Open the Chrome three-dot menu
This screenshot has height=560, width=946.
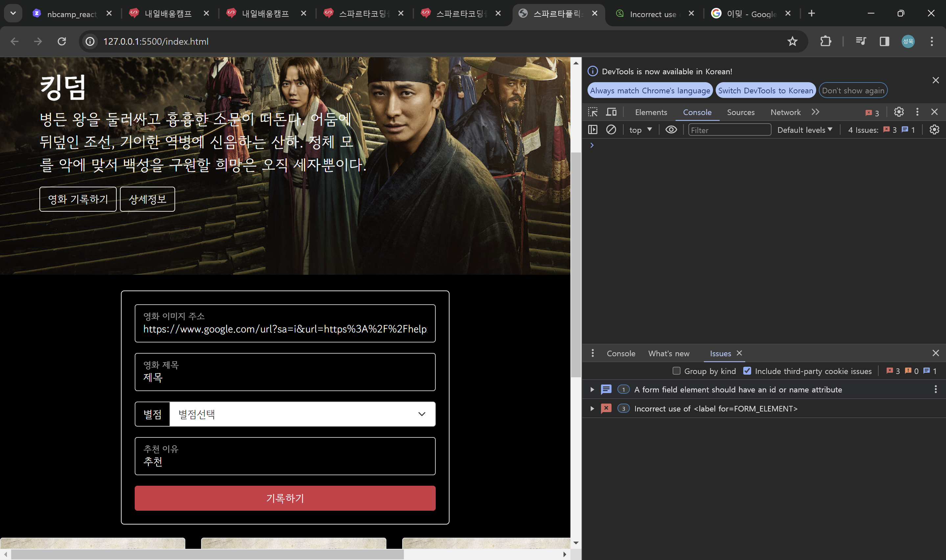[932, 41]
